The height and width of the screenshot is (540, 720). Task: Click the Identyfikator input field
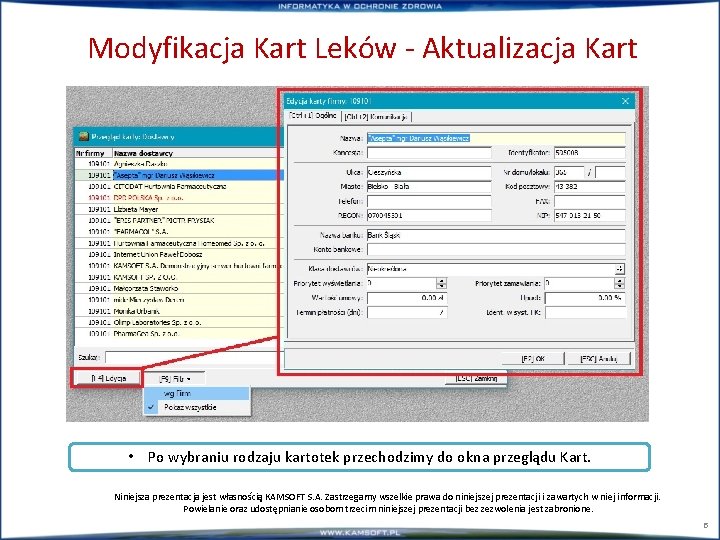tap(590, 152)
